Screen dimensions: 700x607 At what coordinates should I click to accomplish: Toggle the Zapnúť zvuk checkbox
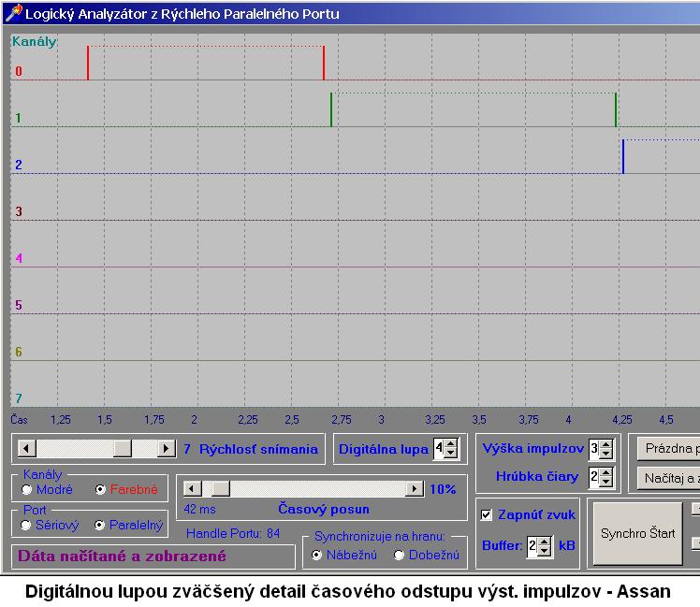tap(487, 514)
